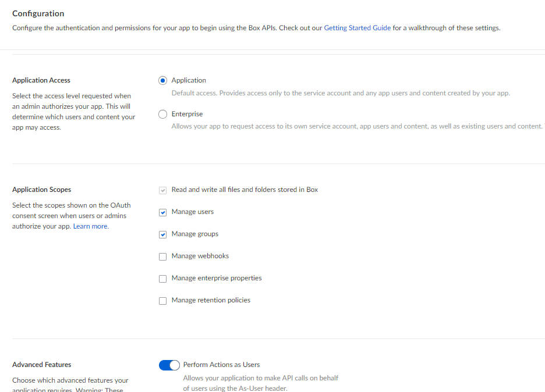
Task: Click the Application Scopes section title
Action: click(x=41, y=189)
